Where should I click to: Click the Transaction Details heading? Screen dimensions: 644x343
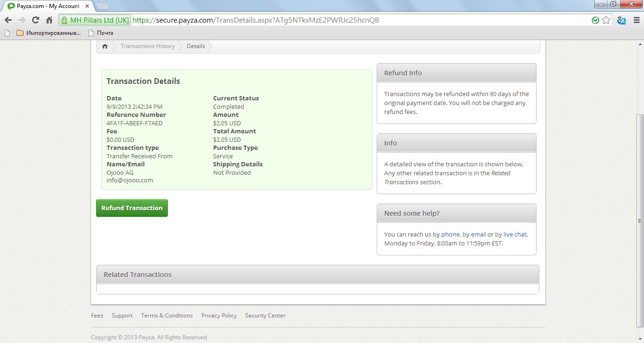point(143,81)
